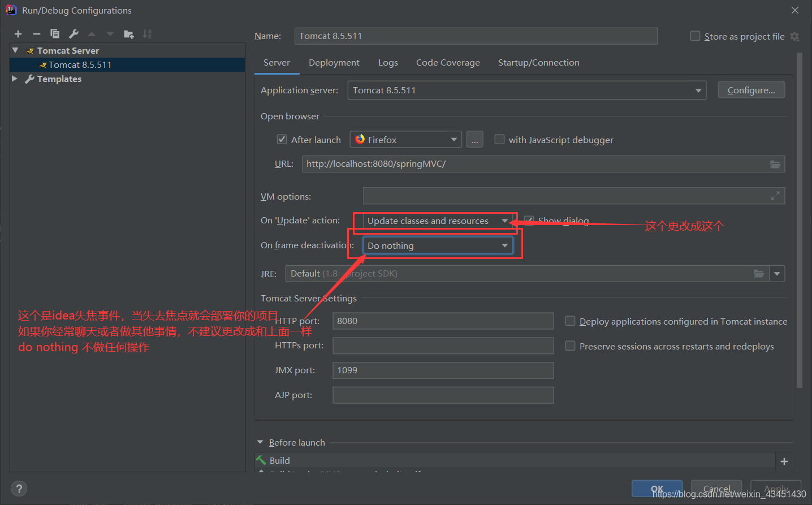Click browser options ellipsis button
This screenshot has width=812, height=505.
click(x=475, y=140)
